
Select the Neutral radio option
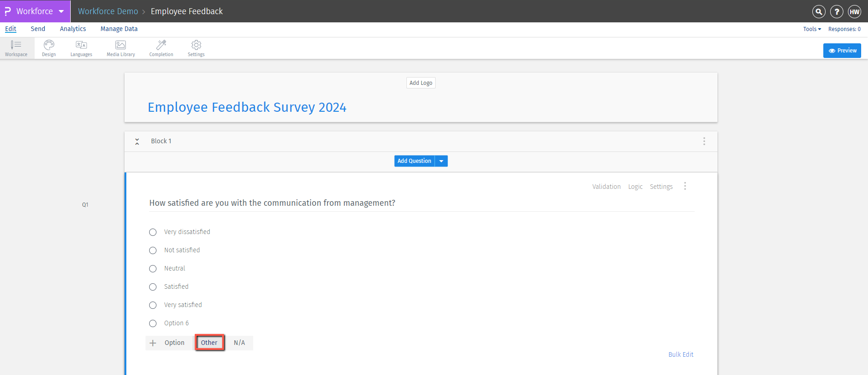pos(153,269)
